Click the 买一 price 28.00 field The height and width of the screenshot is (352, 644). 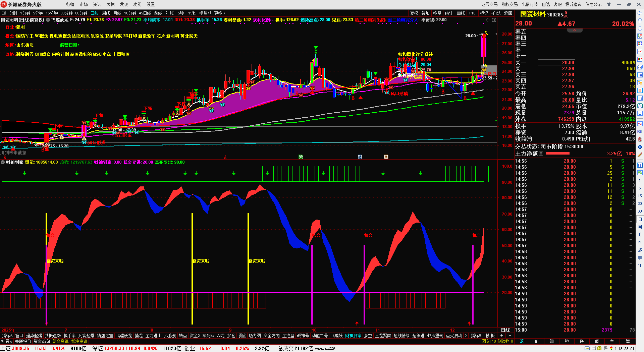pyautogui.click(x=556, y=62)
